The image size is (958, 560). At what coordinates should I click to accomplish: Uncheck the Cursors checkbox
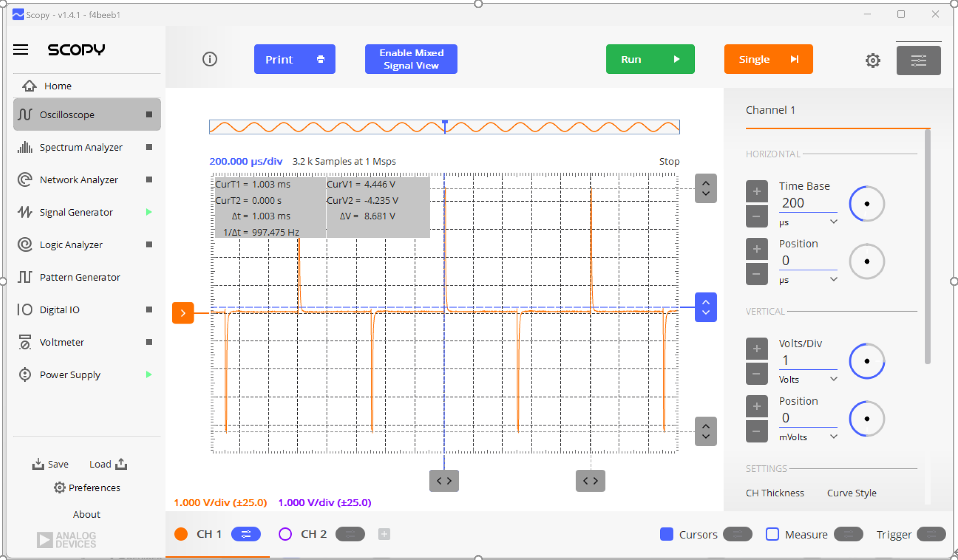pyautogui.click(x=666, y=534)
